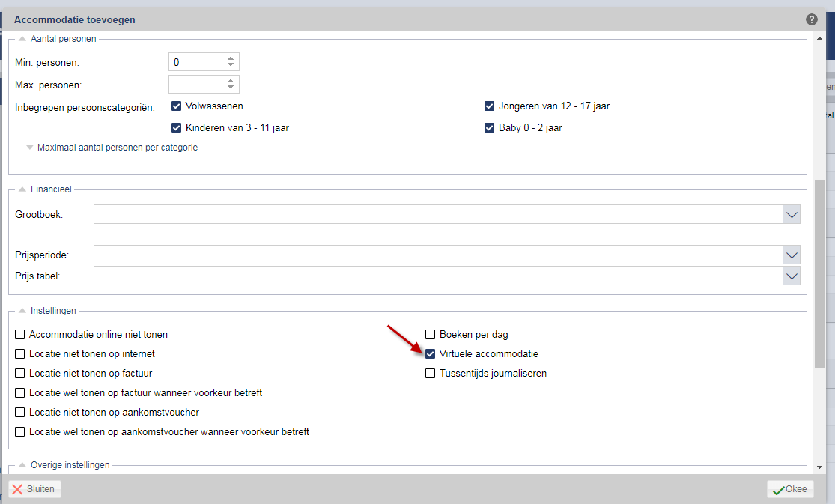Click inside the Prijsperiode combo field

(439, 255)
